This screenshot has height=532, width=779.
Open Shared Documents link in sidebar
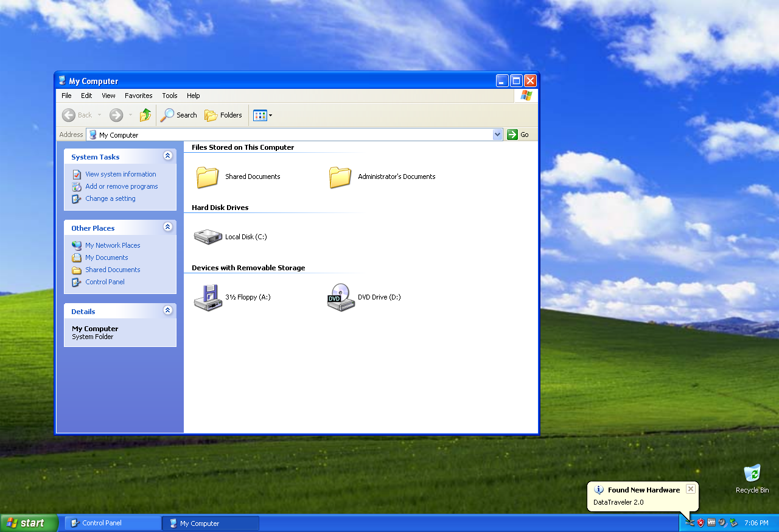click(113, 270)
